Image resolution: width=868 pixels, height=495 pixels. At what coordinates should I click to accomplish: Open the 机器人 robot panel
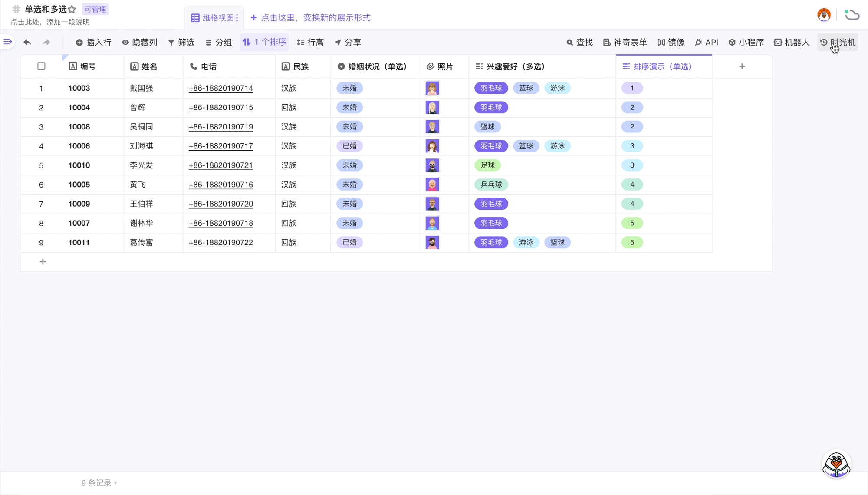pyautogui.click(x=792, y=42)
